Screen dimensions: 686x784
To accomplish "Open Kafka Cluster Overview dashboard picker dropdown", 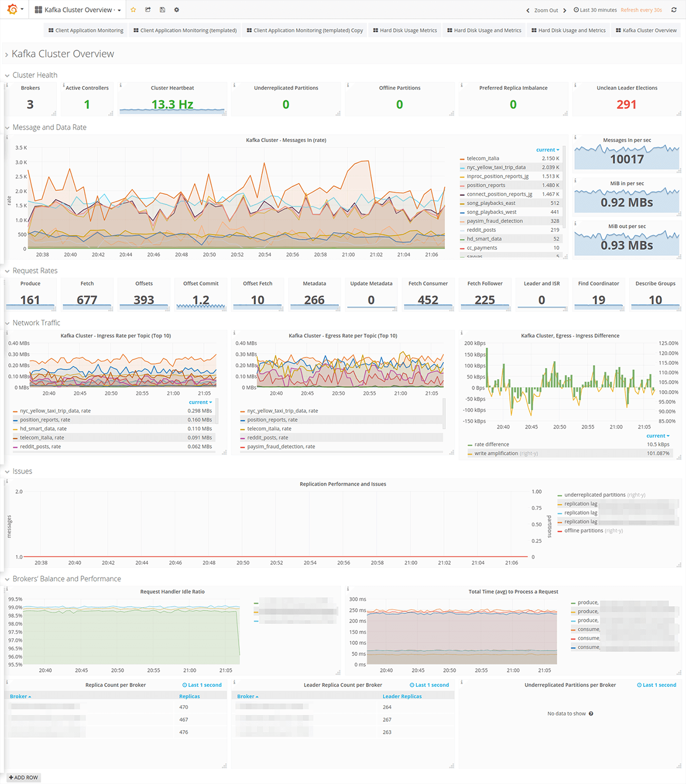I will coord(78,10).
